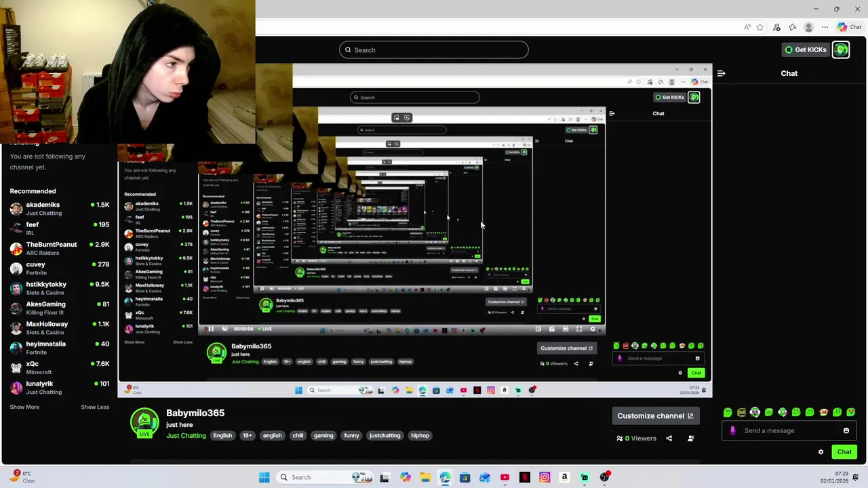The width and height of the screenshot is (868, 488).
Task: Select the gaming tag
Action: click(x=323, y=435)
